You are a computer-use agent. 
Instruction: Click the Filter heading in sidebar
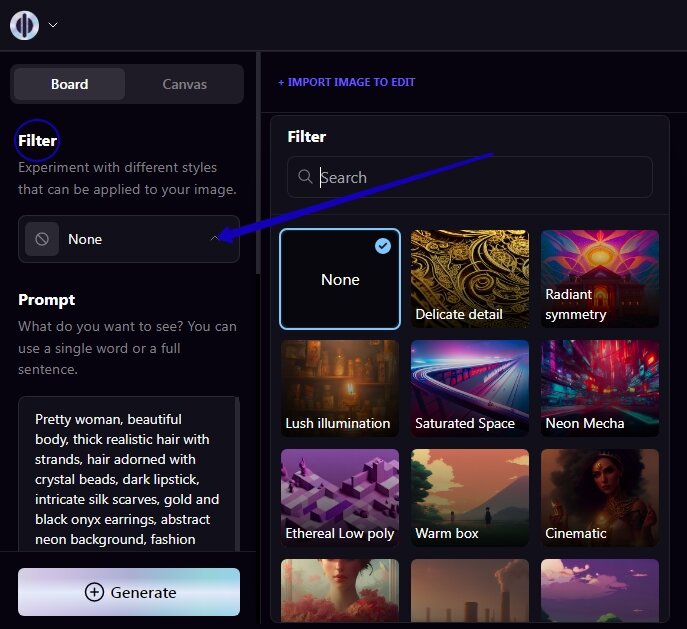point(37,141)
